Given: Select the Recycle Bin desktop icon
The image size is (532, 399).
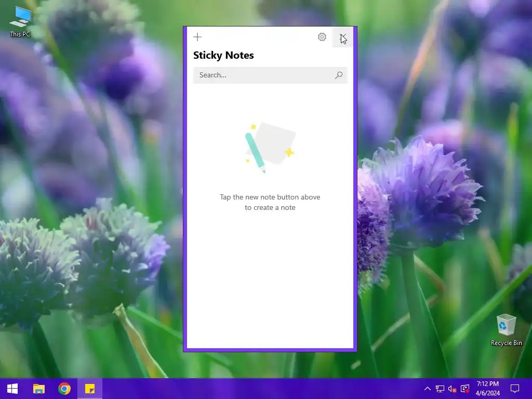Looking at the screenshot, I should tap(506, 330).
